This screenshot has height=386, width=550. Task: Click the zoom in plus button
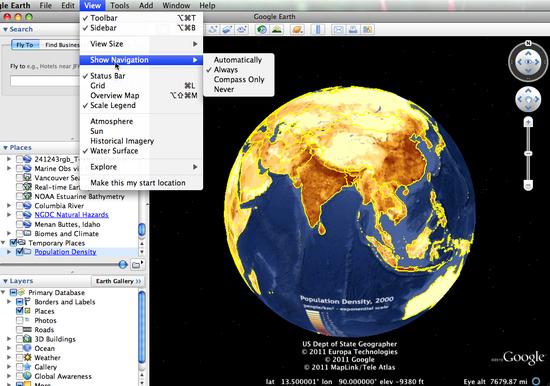(528, 122)
